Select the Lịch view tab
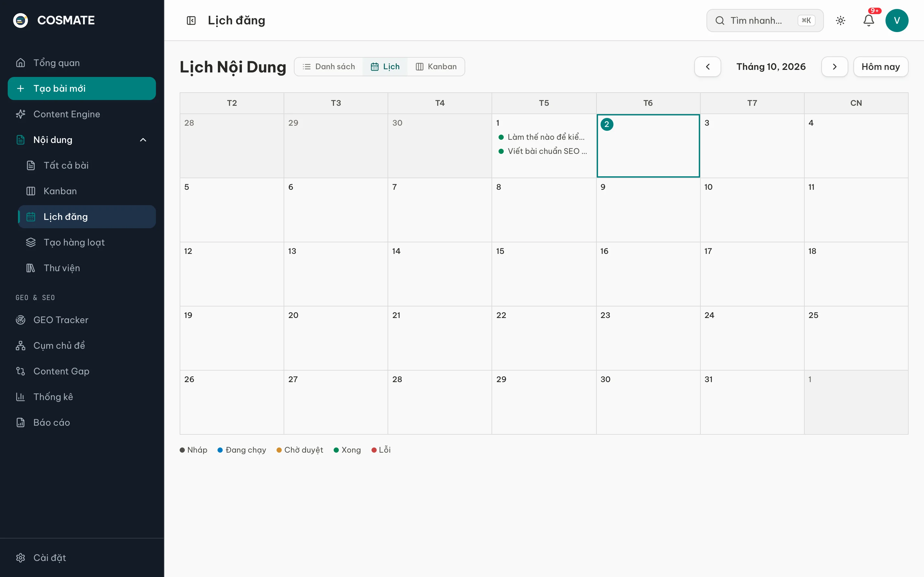The width and height of the screenshot is (924, 577). pyautogui.click(x=385, y=67)
